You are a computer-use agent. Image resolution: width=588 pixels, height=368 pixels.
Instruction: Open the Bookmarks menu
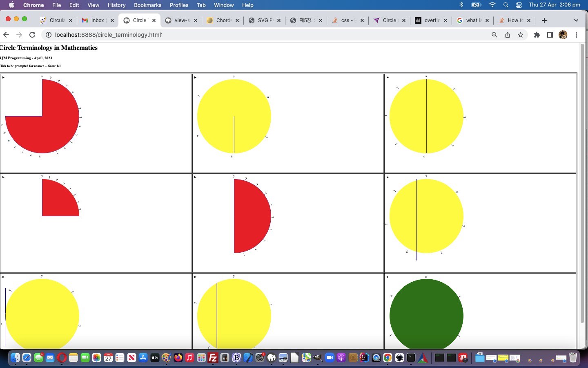[x=147, y=5]
